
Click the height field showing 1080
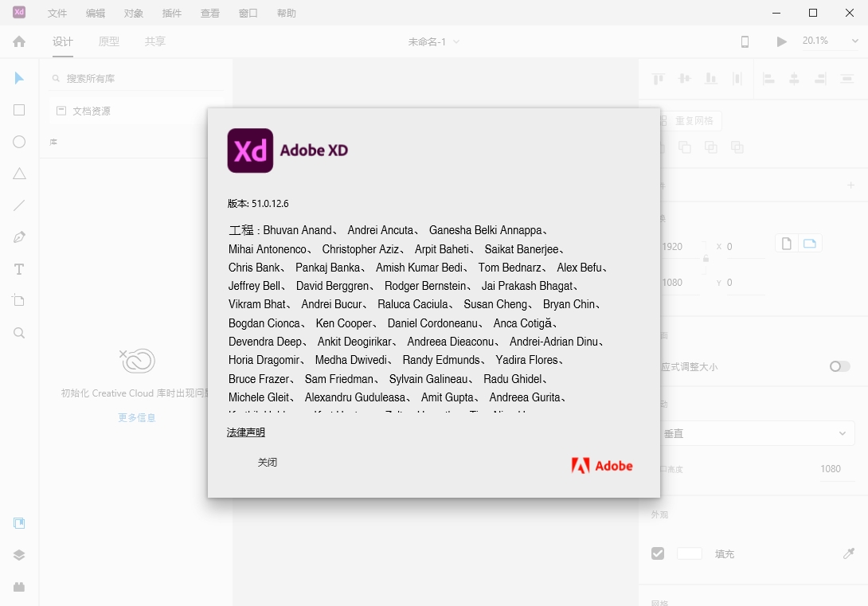pyautogui.click(x=682, y=283)
